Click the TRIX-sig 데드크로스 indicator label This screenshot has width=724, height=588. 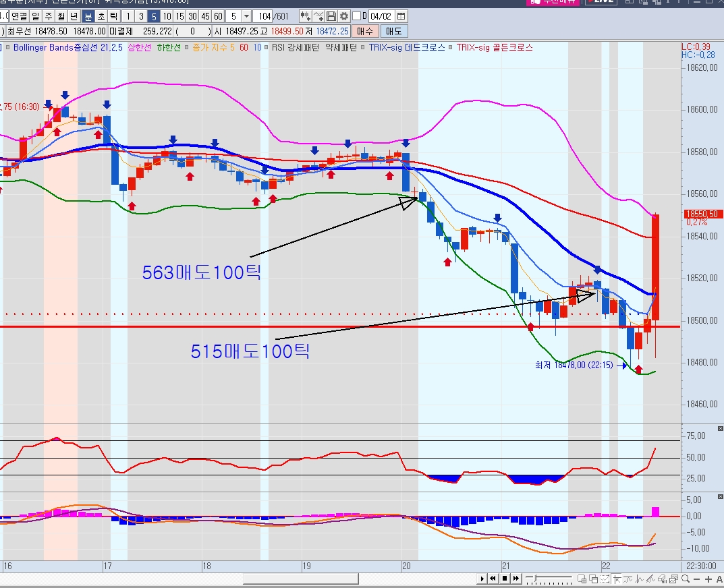(x=407, y=47)
